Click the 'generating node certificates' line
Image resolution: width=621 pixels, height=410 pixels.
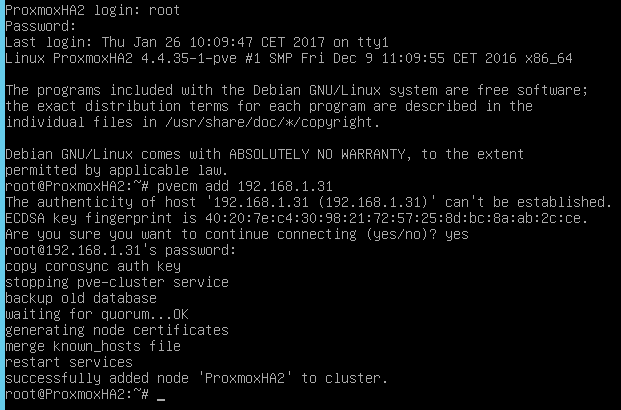[116, 329]
